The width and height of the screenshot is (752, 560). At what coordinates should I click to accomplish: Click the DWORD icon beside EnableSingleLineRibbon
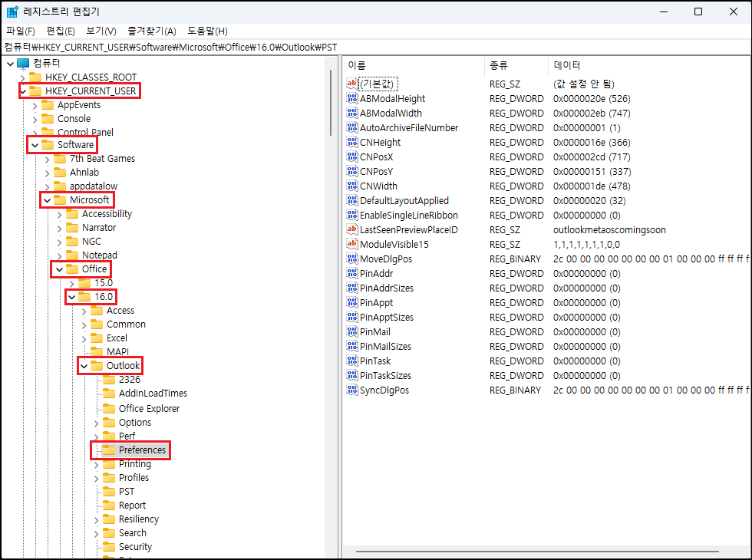(352, 216)
